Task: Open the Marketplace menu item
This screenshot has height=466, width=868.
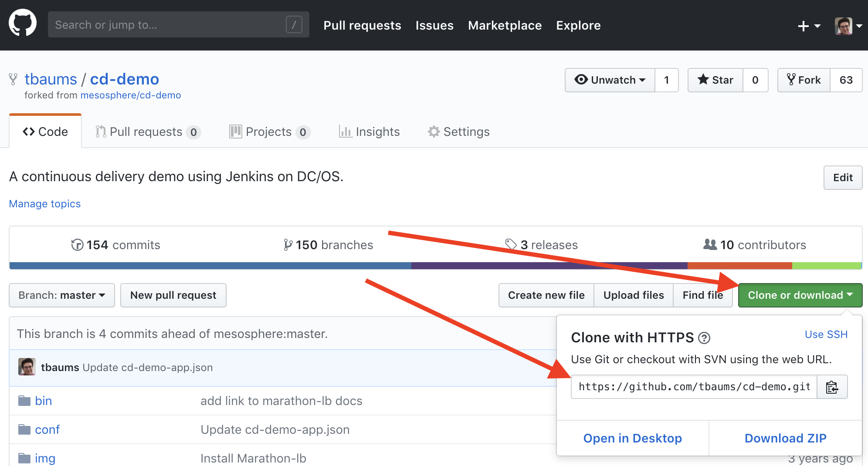Action: pyautogui.click(x=505, y=25)
